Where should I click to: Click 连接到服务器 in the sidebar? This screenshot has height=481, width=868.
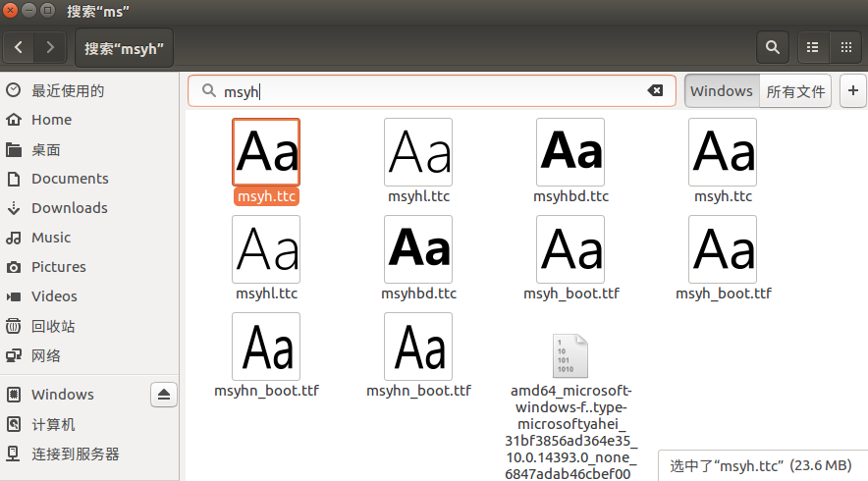[x=89, y=454]
